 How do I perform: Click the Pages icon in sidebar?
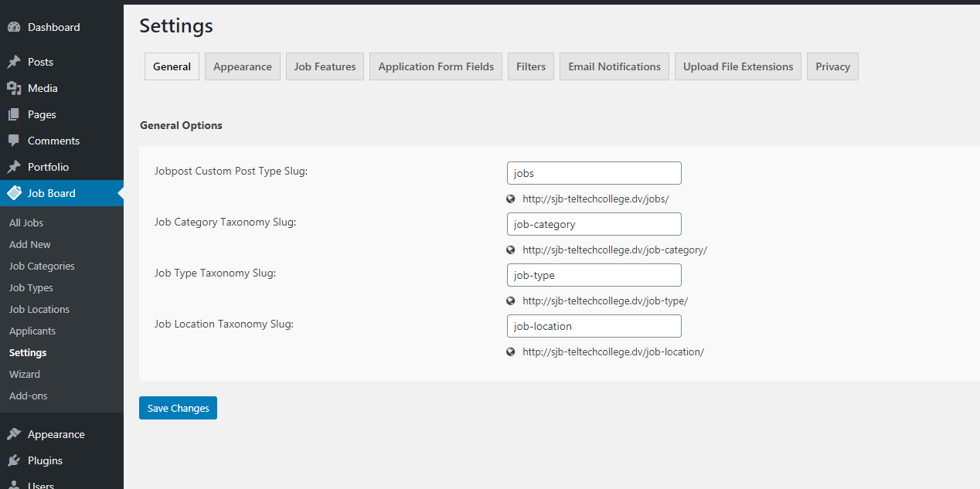14,114
